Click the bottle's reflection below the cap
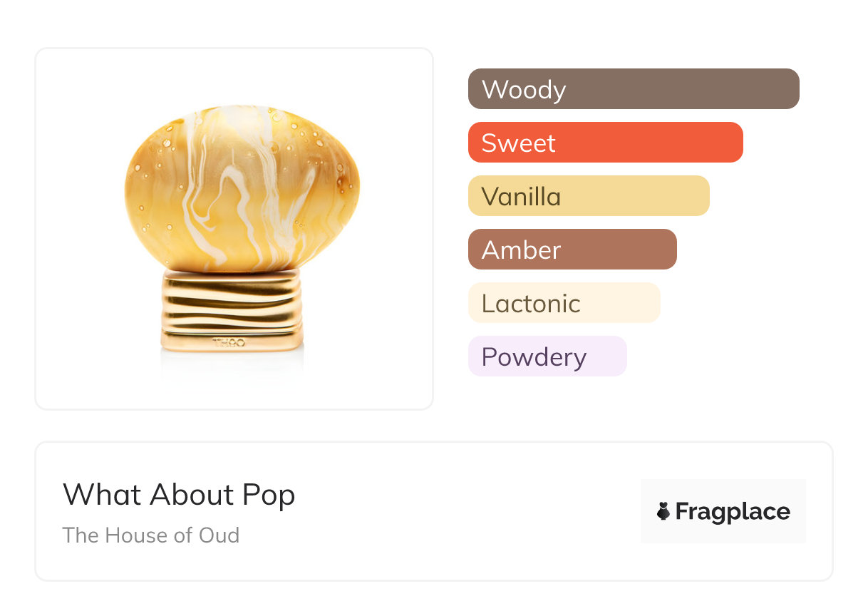 pyautogui.click(x=232, y=367)
